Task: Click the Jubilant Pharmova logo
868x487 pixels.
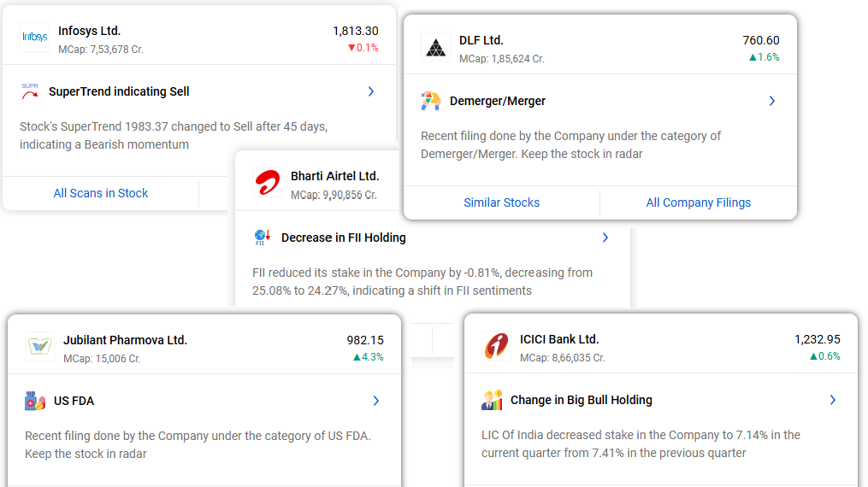Action: [40, 347]
